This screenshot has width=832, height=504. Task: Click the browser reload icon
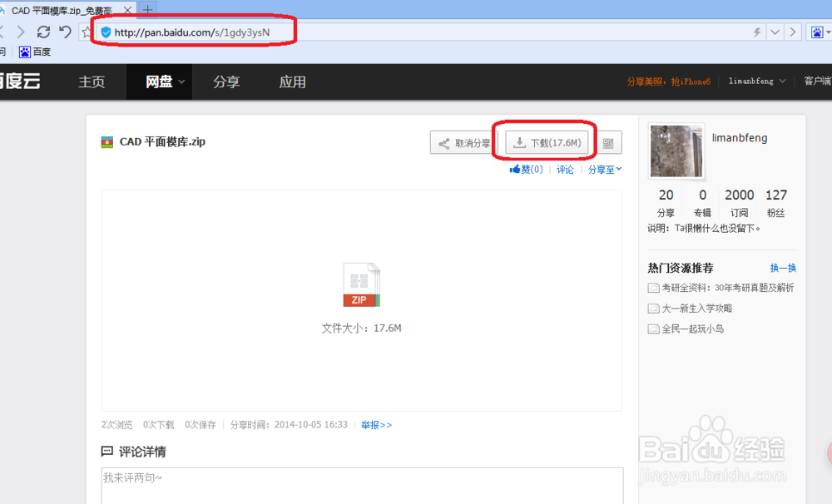(43, 32)
